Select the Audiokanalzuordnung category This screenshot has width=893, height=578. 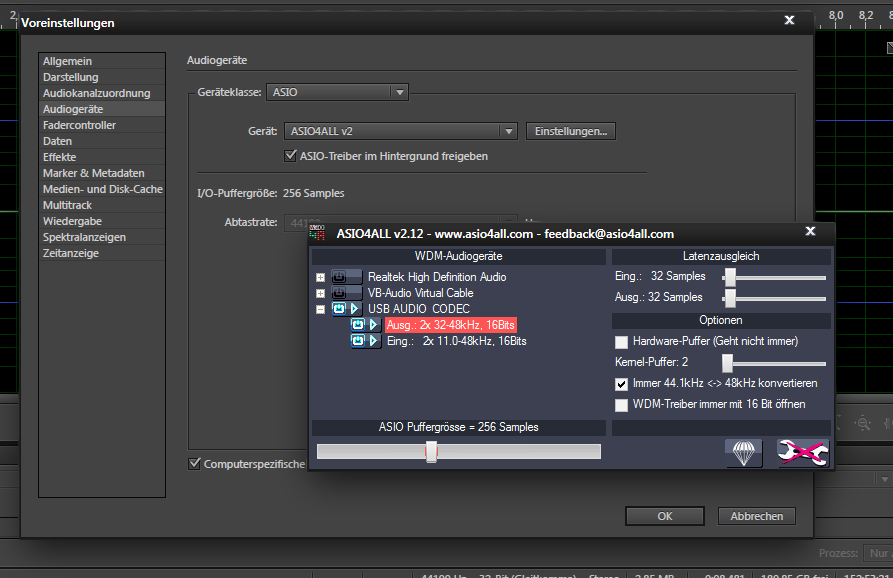click(x=102, y=93)
